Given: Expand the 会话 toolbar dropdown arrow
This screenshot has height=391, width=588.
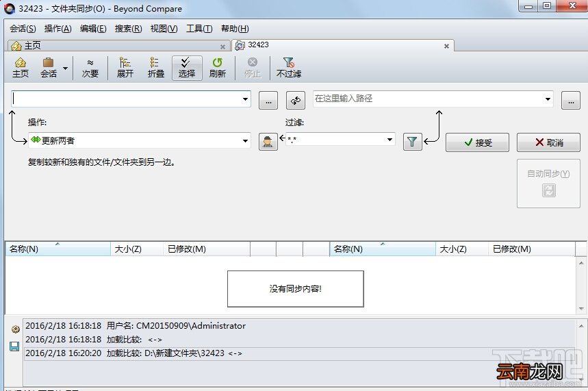Looking at the screenshot, I should click(x=65, y=68).
